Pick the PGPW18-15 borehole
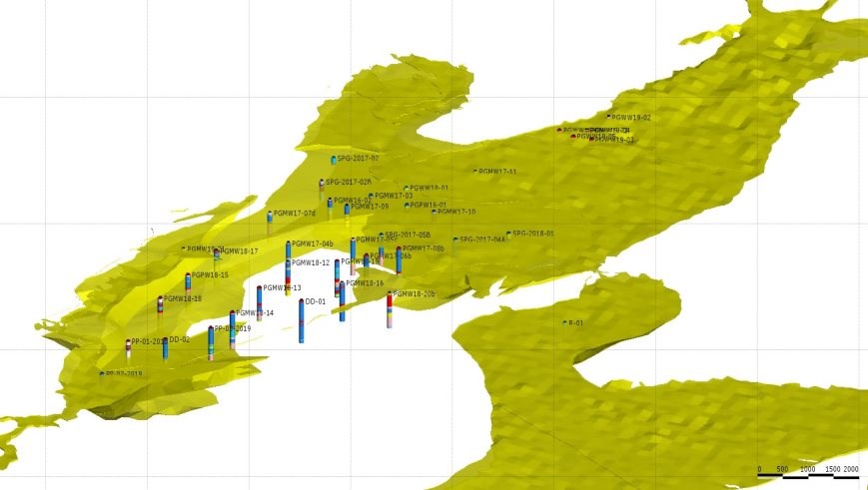Viewport: 868px width, 490px height. click(188, 280)
